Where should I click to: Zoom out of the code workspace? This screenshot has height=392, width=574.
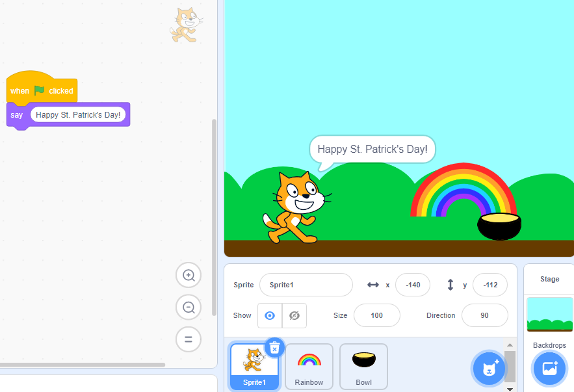tap(189, 307)
